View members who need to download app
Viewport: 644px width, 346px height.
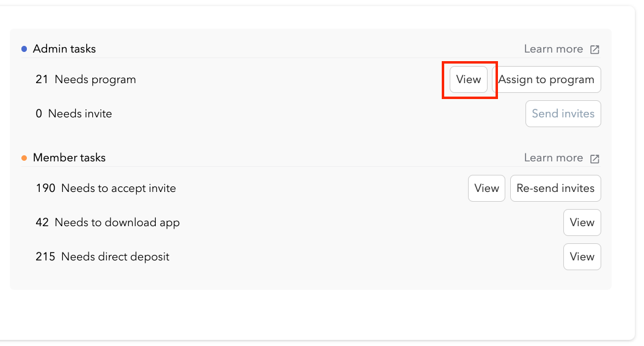[582, 223]
